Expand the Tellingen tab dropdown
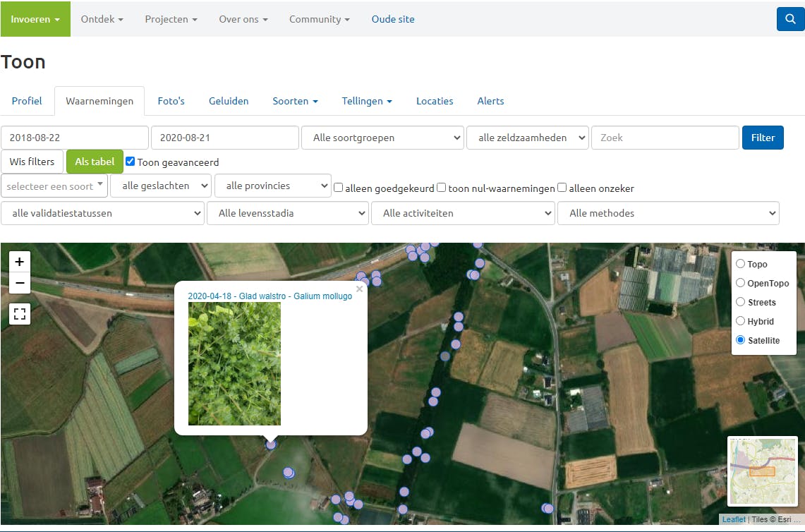This screenshot has width=805, height=532. pos(367,101)
